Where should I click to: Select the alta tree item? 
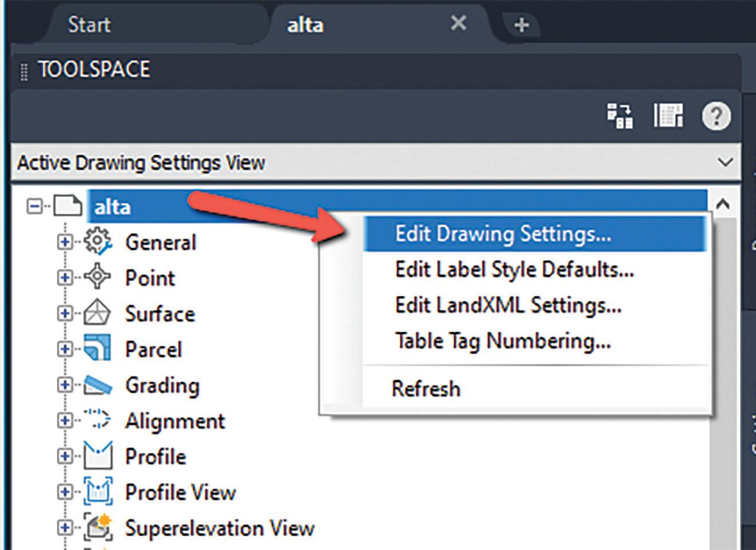click(112, 206)
